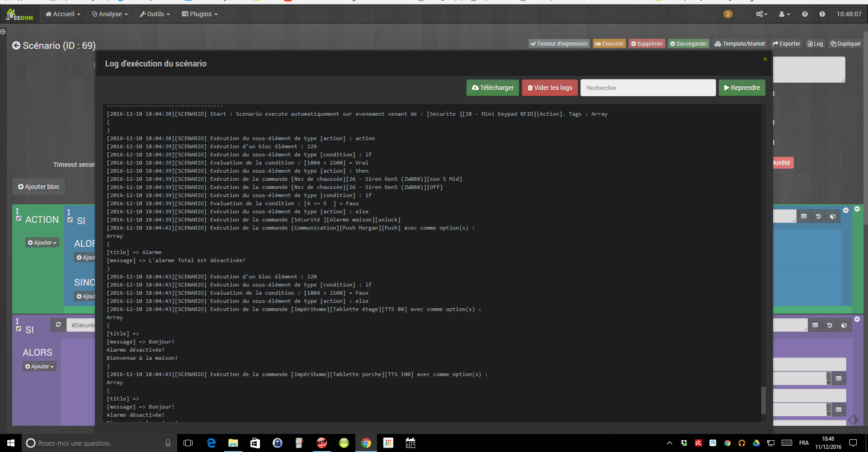Click the FRA language indicator

click(804, 443)
